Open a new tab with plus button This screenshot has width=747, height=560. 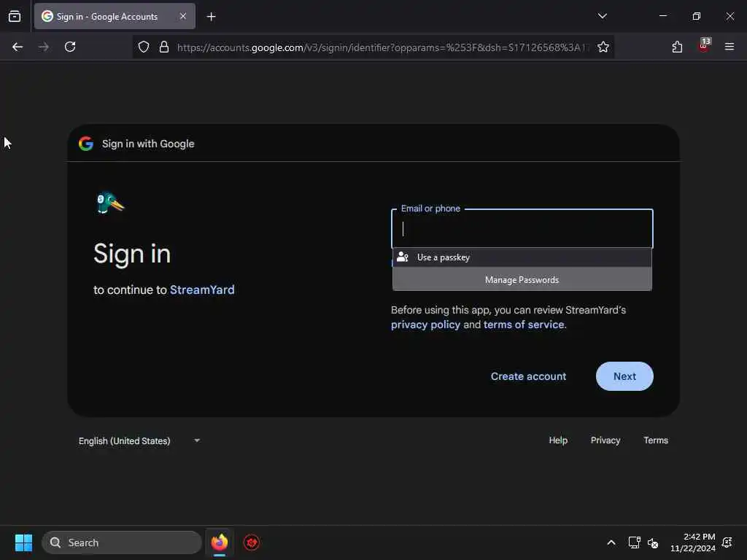211,17
